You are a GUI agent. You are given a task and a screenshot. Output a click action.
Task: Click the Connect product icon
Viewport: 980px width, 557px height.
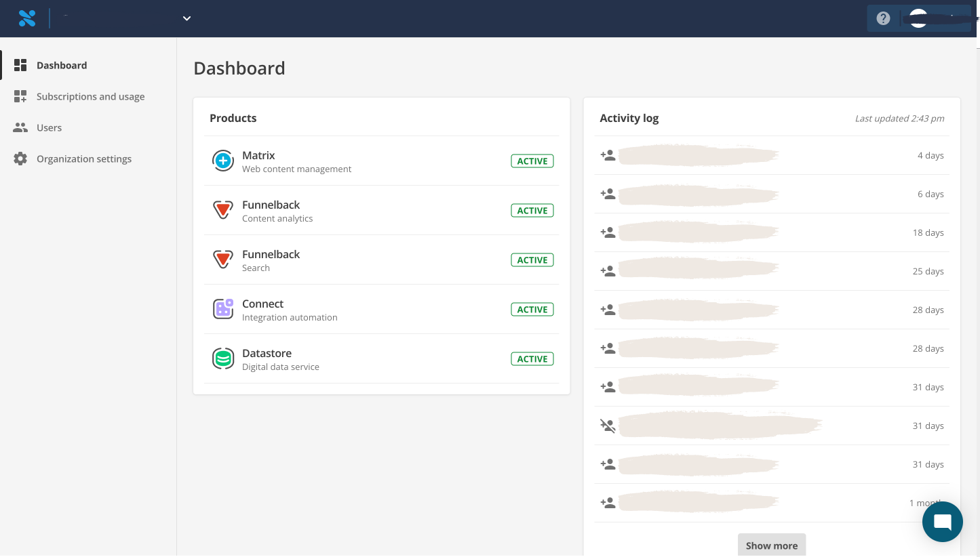point(223,310)
